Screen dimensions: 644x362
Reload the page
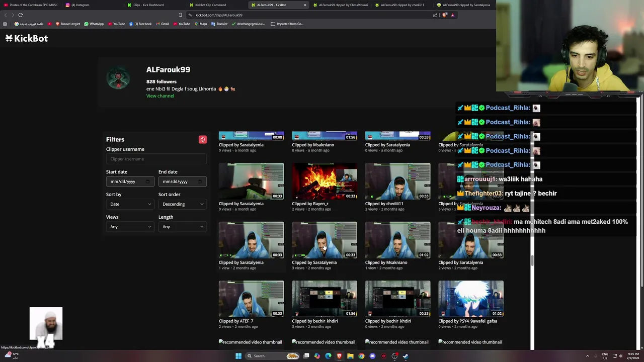tap(21, 15)
